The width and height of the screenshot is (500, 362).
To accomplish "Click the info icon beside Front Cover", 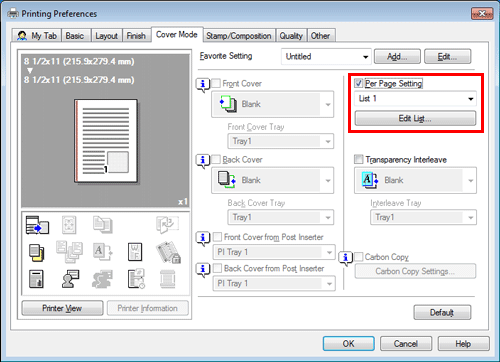I will tap(203, 85).
